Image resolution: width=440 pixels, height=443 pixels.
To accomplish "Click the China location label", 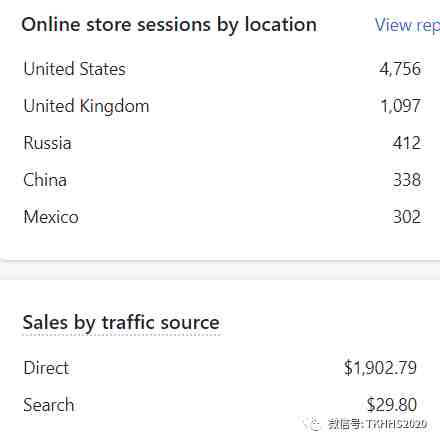I will pos(45,180).
